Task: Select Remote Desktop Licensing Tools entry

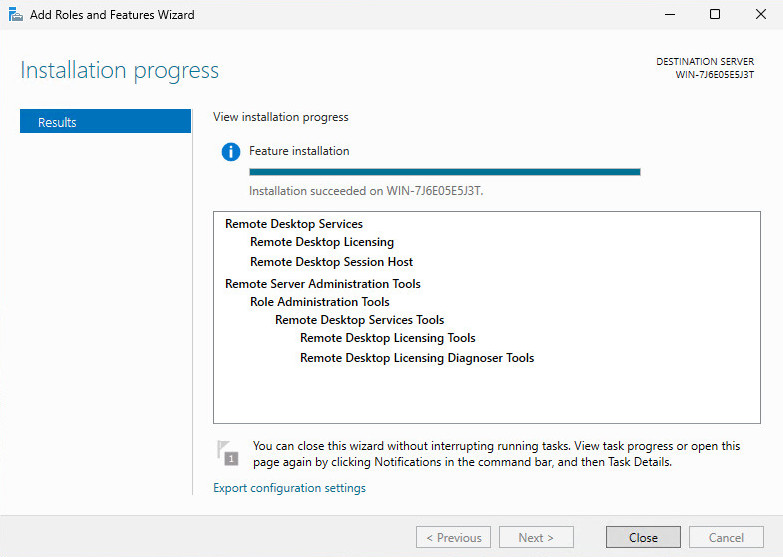Action: [x=388, y=338]
